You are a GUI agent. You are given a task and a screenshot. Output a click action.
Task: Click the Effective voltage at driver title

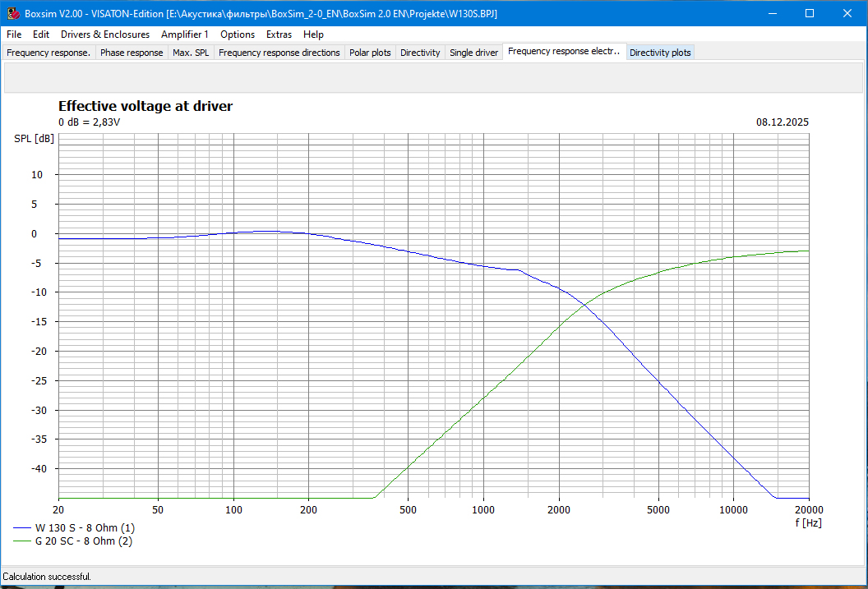click(145, 106)
